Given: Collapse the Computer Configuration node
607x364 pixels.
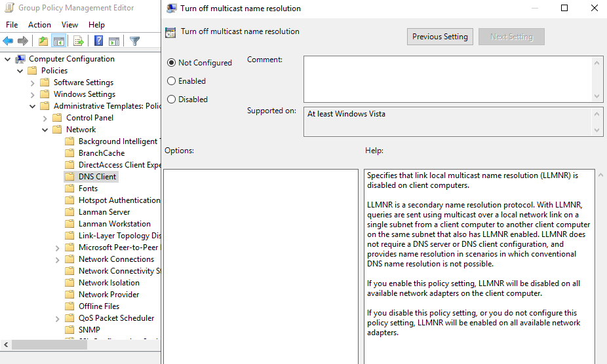Looking at the screenshot, I should coord(7,59).
